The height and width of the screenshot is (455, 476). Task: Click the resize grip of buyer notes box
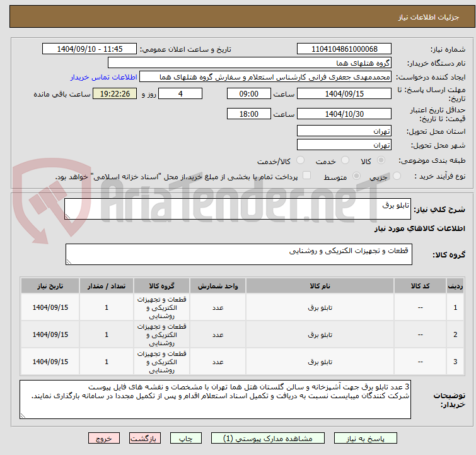coord(23,416)
